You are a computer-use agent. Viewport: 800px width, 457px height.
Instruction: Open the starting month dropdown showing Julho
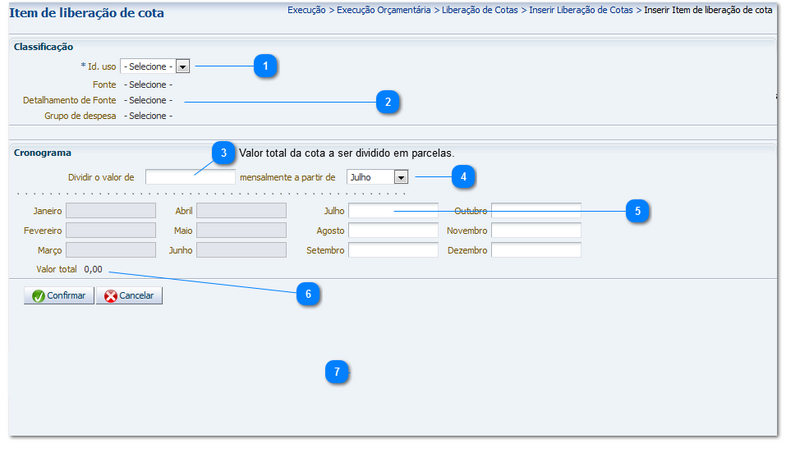(x=377, y=176)
